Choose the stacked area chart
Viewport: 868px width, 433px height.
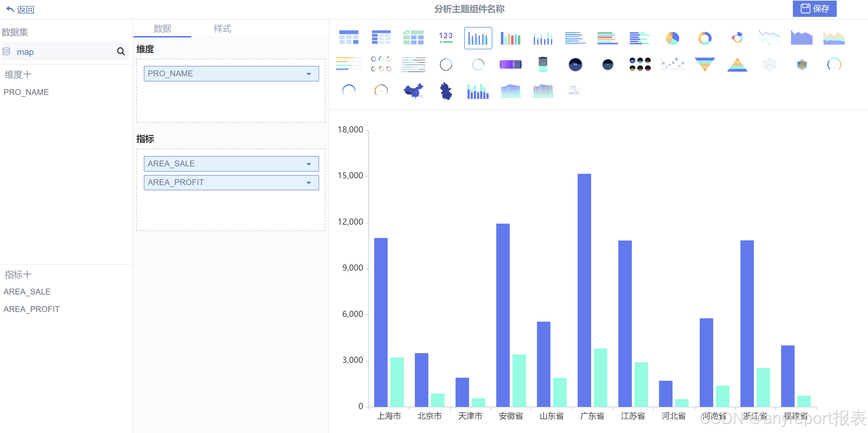click(834, 38)
